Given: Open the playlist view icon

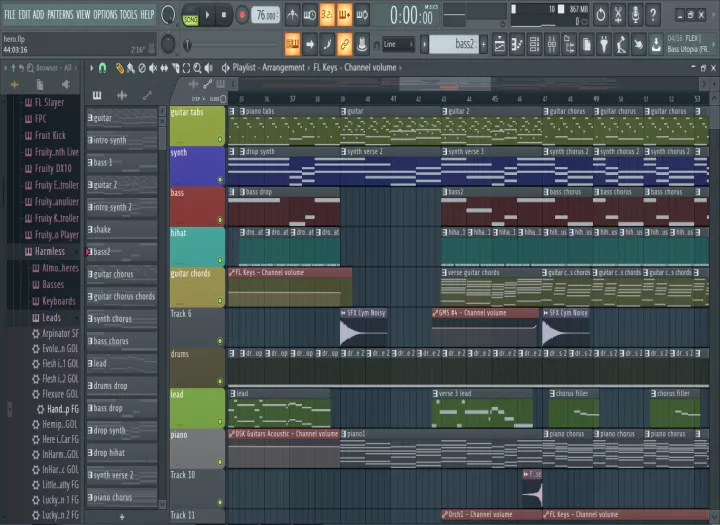Looking at the screenshot, I should coord(499,45).
